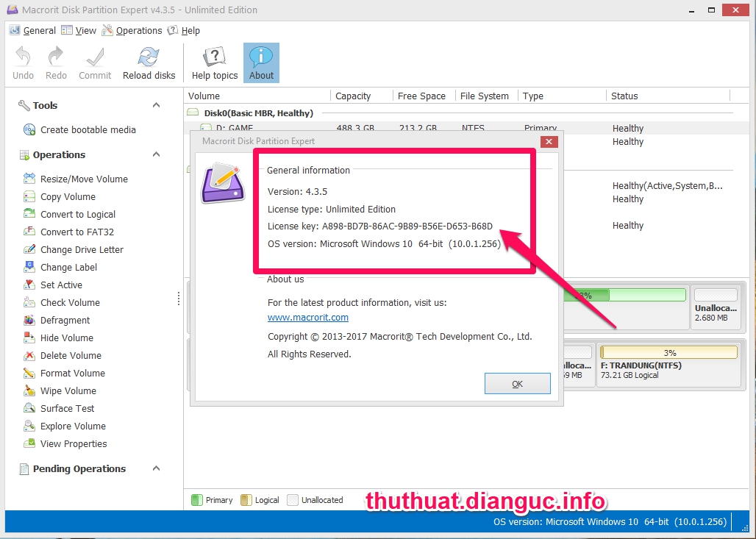Open the General menu
The image size is (756, 539).
[33, 30]
